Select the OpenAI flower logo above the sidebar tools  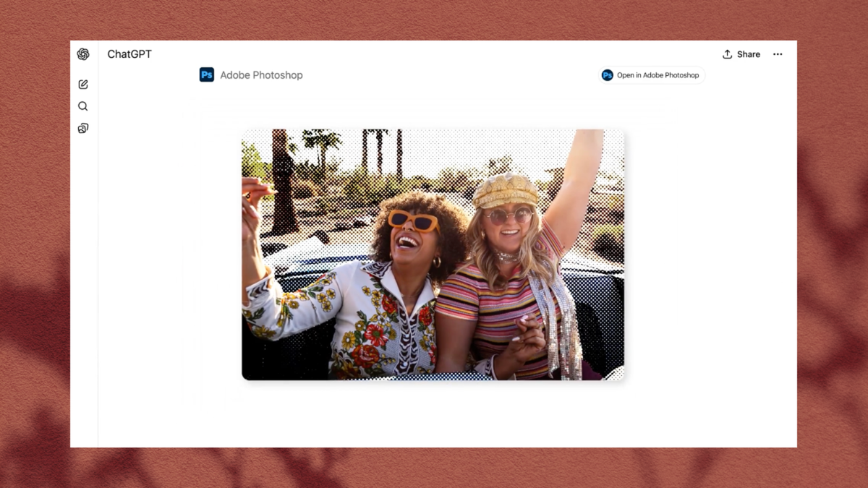[x=83, y=54]
